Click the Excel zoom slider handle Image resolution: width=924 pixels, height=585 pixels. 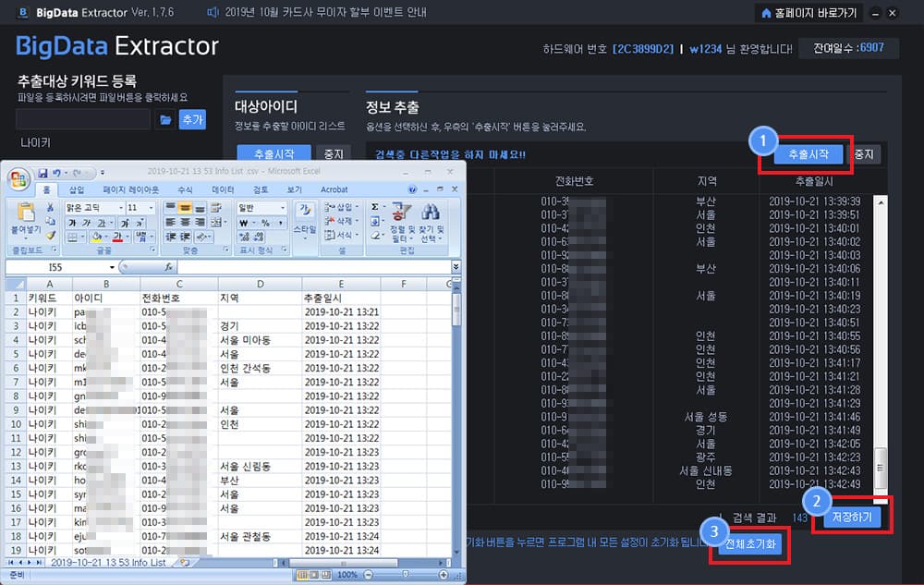pos(406,575)
